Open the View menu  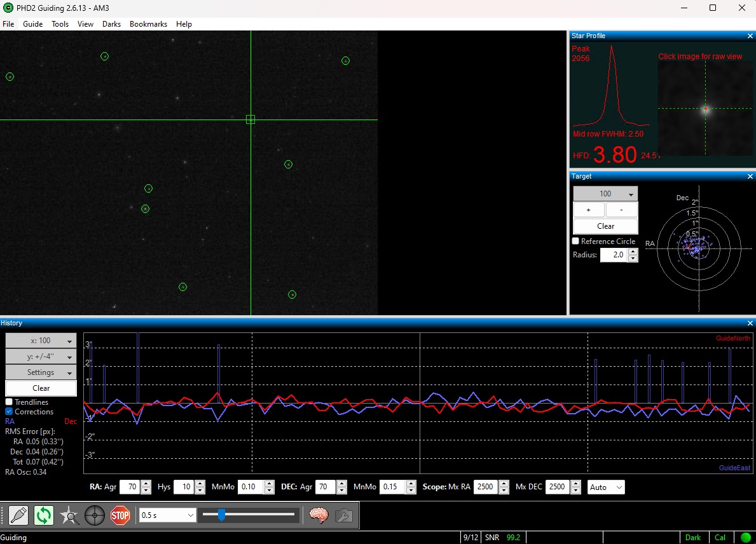click(x=85, y=24)
